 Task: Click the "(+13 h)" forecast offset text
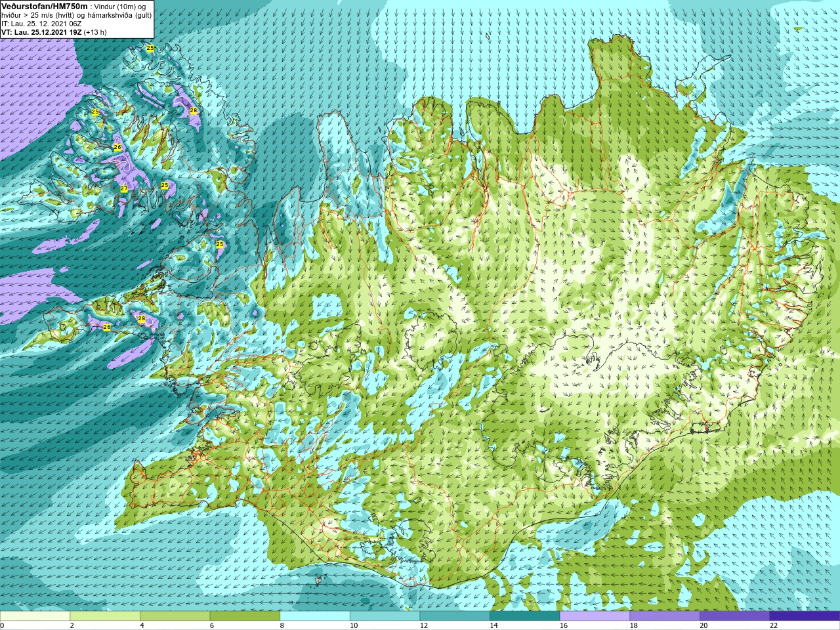click(x=95, y=31)
